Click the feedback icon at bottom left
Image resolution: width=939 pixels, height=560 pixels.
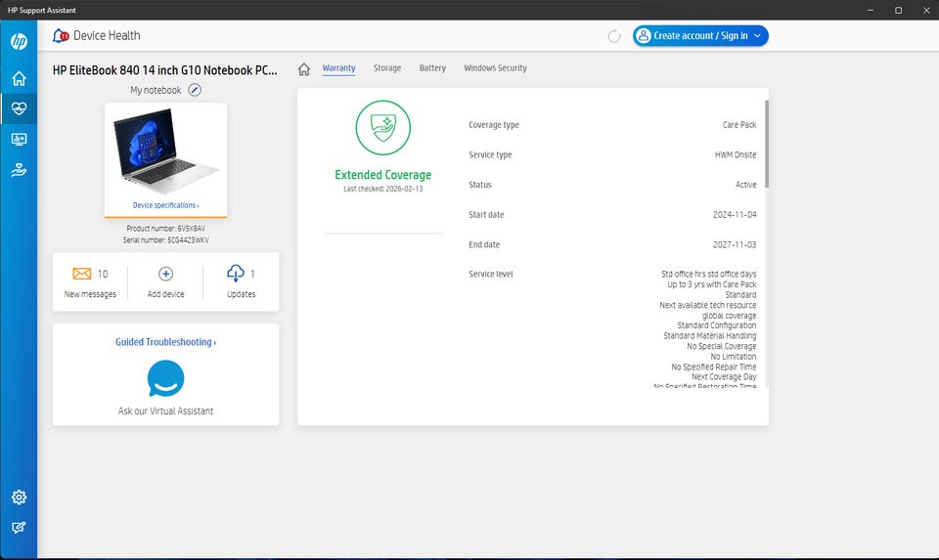(x=19, y=528)
